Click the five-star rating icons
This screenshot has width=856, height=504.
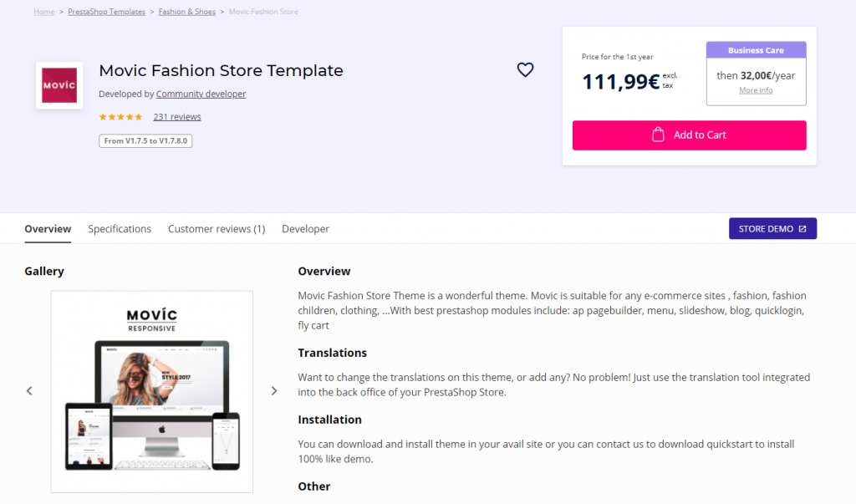120,117
